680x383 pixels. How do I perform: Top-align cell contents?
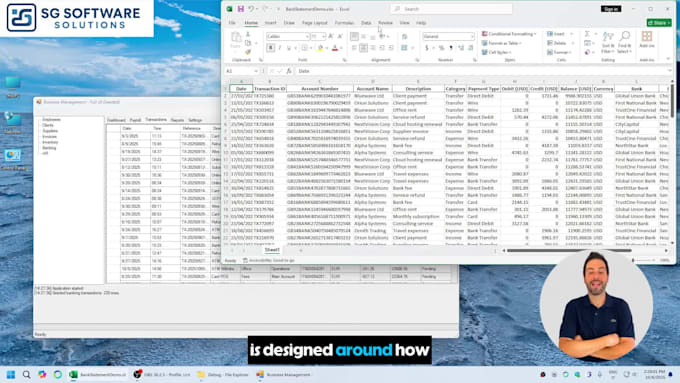coord(354,36)
